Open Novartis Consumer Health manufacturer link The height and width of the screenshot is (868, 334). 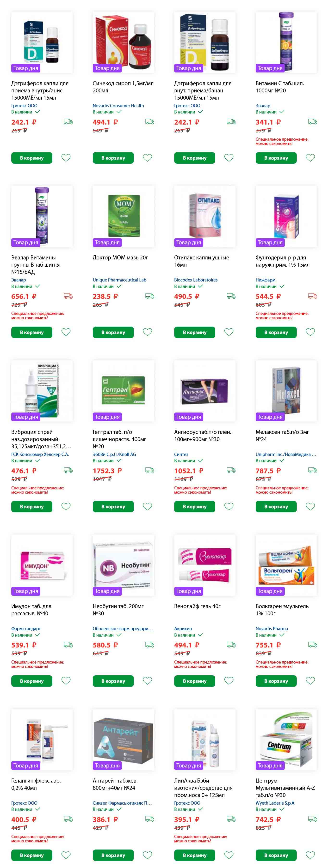tap(118, 105)
